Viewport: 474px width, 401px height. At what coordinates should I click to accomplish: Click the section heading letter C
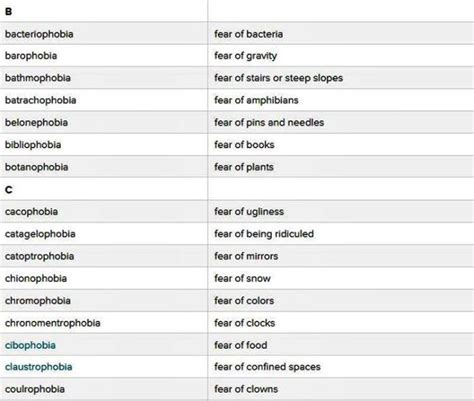tap(9, 190)
